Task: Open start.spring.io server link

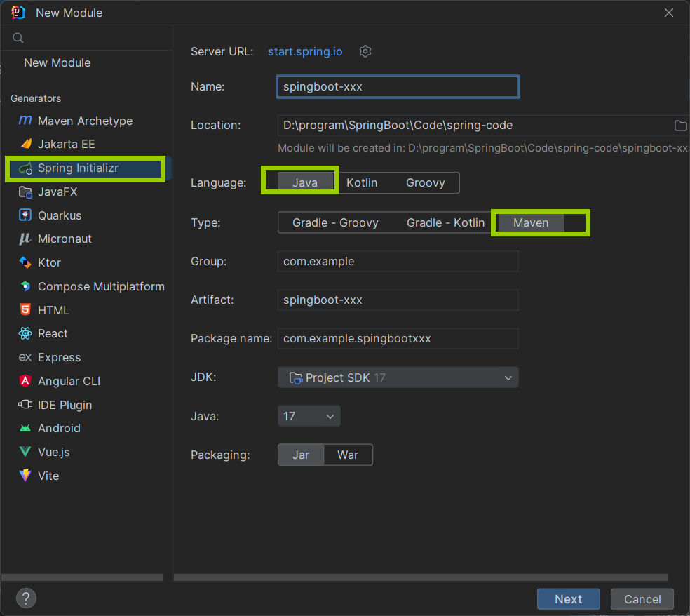Action: [x=305, y=51]
